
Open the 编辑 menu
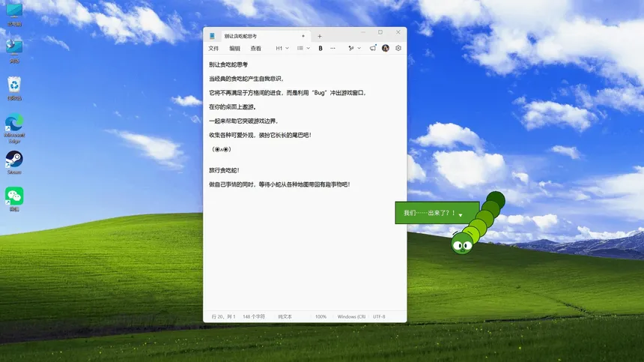coord(234,49)
